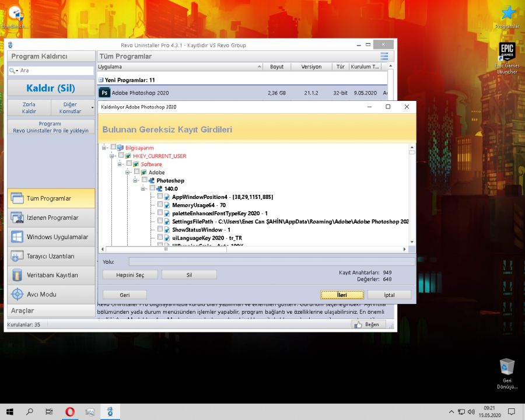Click the Versiyon column header

click(x=311, y=66)
